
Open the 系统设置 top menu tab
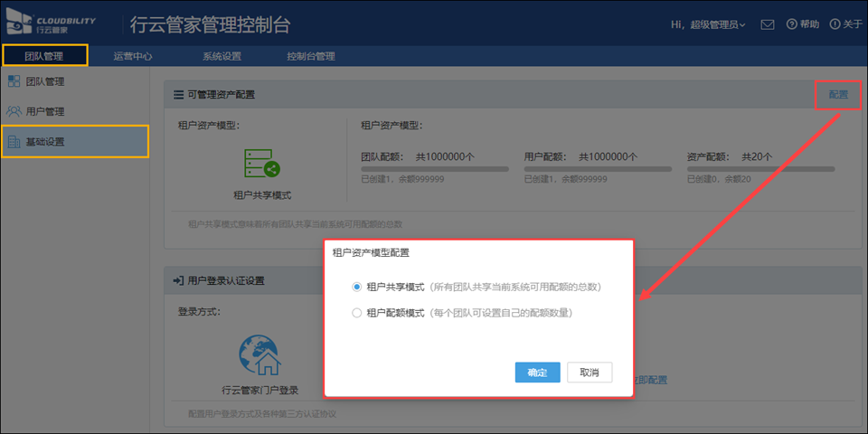[222, 56]
